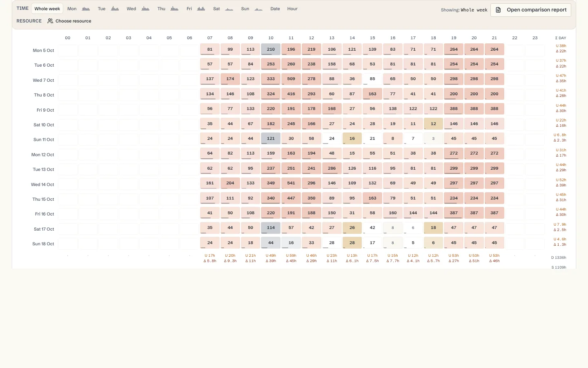Click the Fri 16 Oct row label

coord(45,214)
